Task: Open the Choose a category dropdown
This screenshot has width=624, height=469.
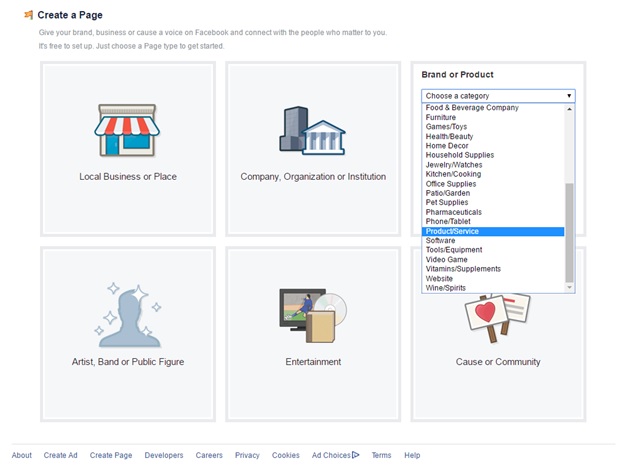Action: click(x=498, y=96)
